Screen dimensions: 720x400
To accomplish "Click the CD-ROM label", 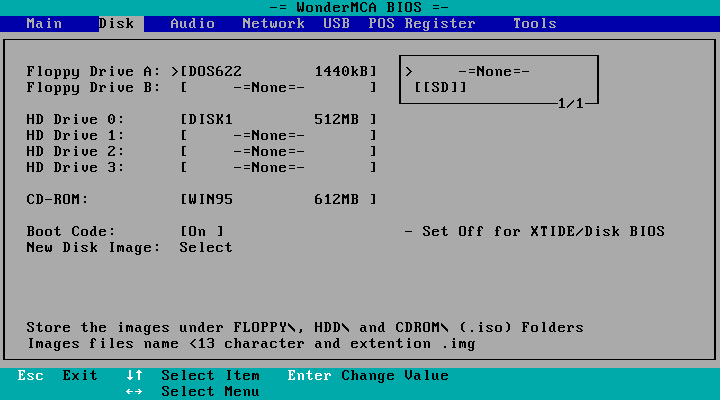I will [x=57, y=199].
